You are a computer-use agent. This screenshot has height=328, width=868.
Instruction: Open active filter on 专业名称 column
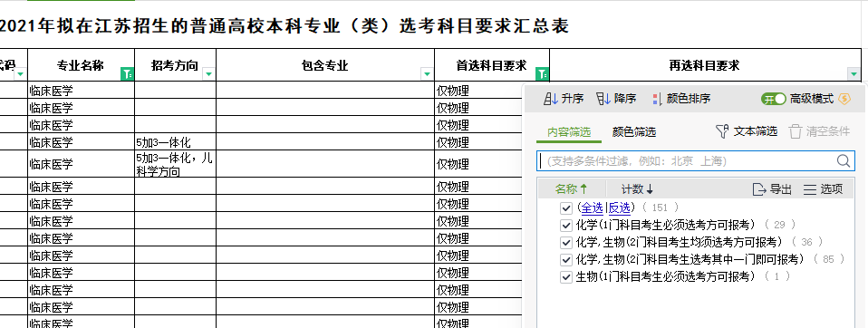128,73
